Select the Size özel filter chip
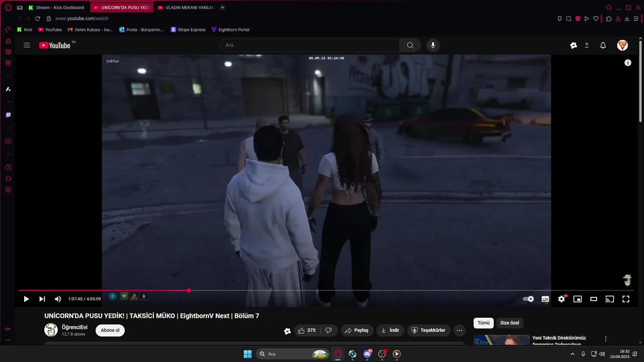Image resolution: width=644 pixels, height=362 pixels. click(510, 323)
